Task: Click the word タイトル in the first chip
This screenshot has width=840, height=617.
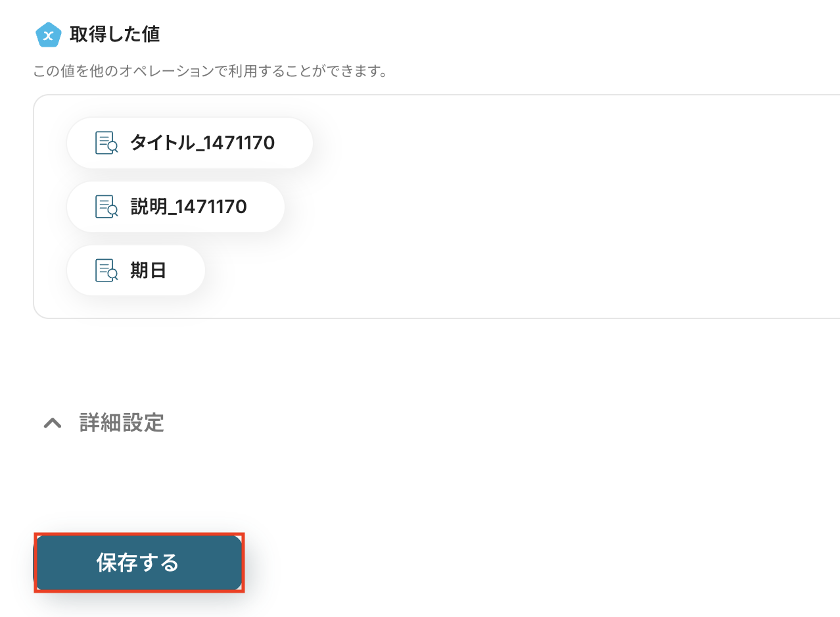Action: pyautogui.click(x=158, y=143)
